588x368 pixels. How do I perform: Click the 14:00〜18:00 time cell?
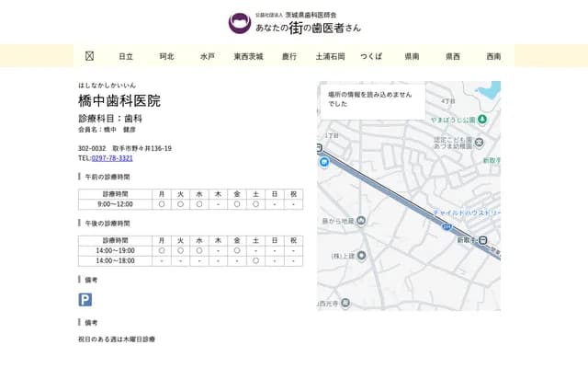[x=115, y=260]
